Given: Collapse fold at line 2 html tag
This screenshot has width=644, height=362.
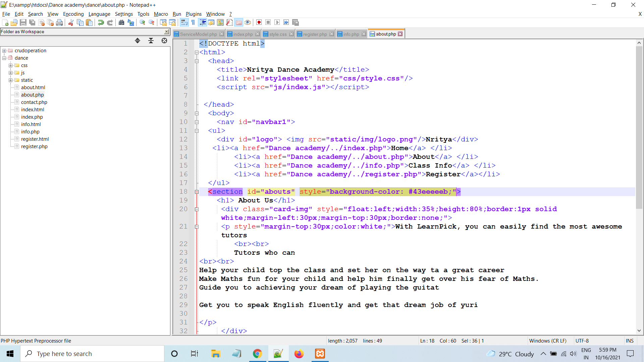Looking at the screenshot, I should [x=197, y=53].
